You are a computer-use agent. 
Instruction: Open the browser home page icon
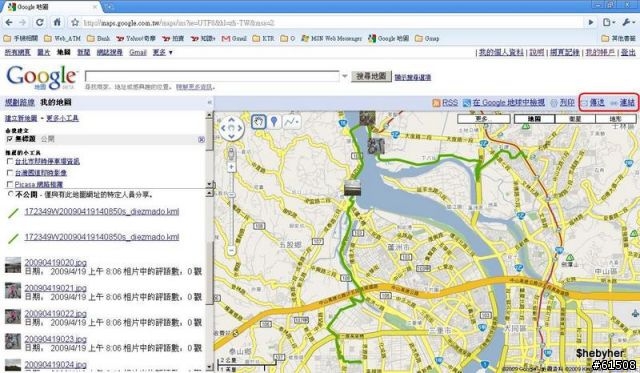(x=57, y=22)
